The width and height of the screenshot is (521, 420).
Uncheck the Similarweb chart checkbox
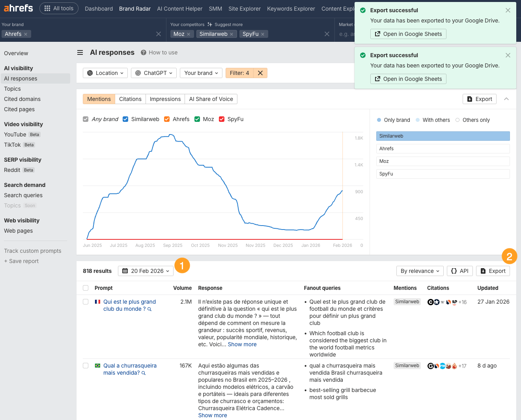click(x=125, y=119)
